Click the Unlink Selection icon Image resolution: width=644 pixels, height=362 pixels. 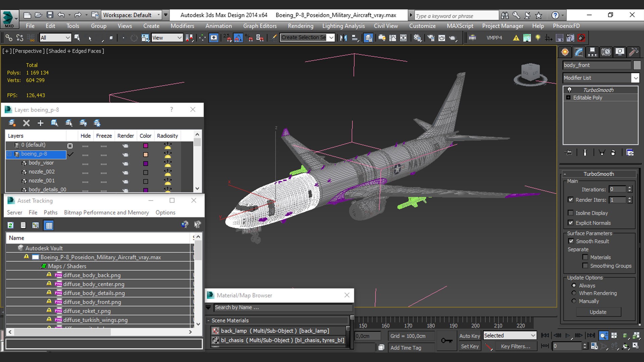pyautogui.click(x=20, y=38)
